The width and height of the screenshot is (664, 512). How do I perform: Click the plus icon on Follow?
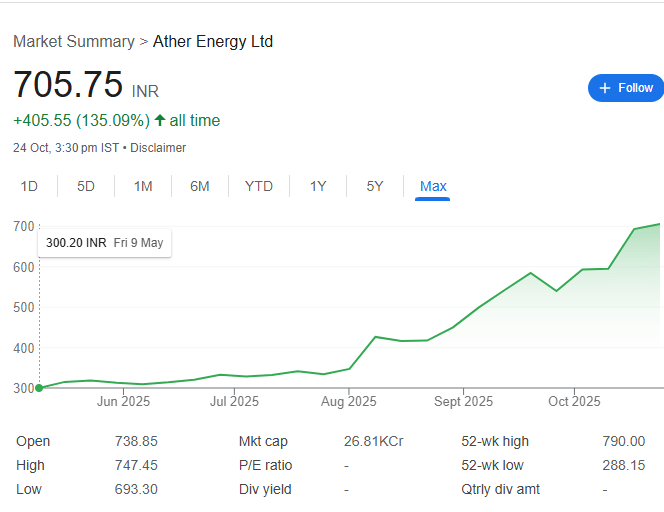[604, 88]
